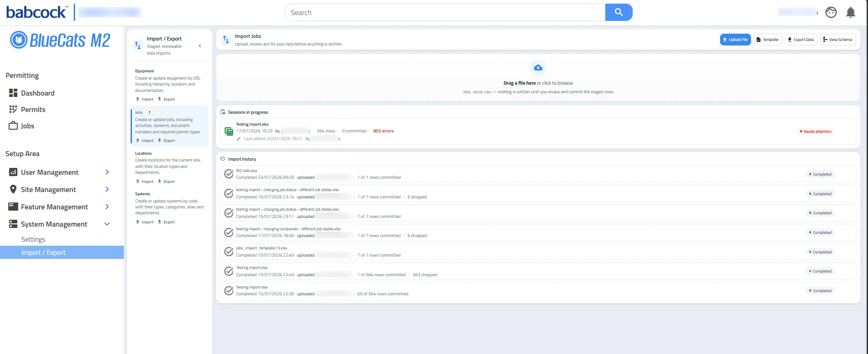Download the Template button

(767, 40)
